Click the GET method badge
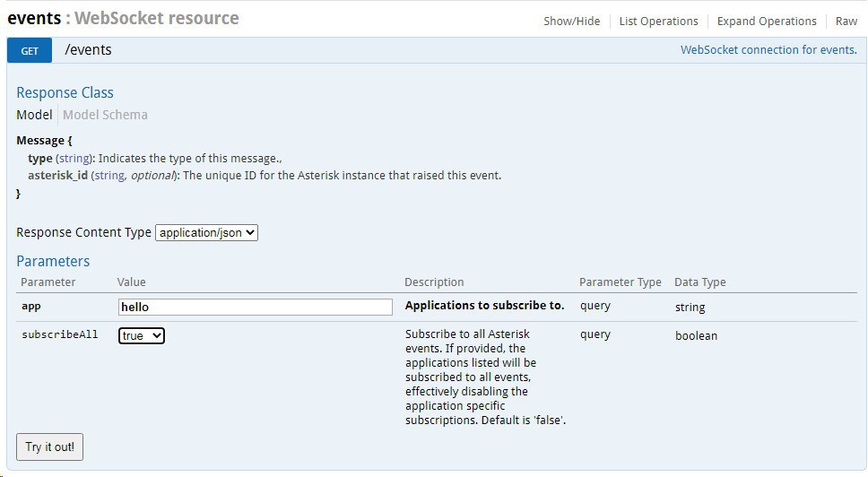The height and width of the screenshot is (477, 868). tap(30, 51)
